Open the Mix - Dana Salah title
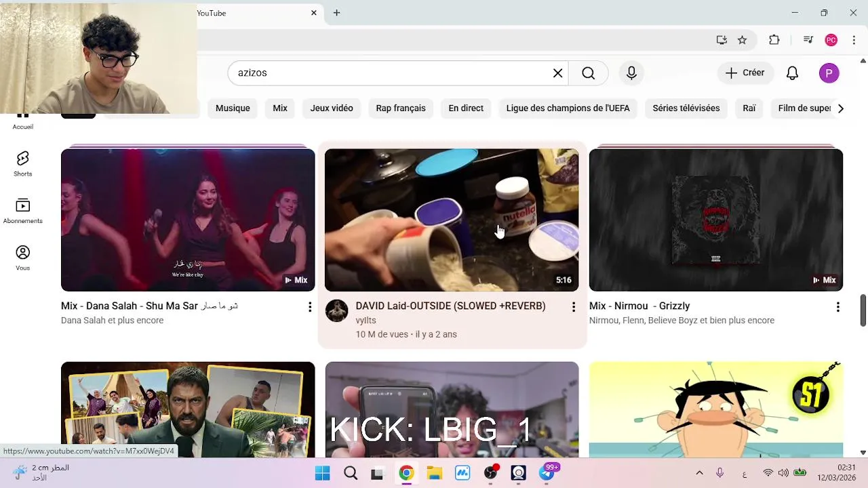The width and height of the screenshot is (868, 488). pos(149,306)
